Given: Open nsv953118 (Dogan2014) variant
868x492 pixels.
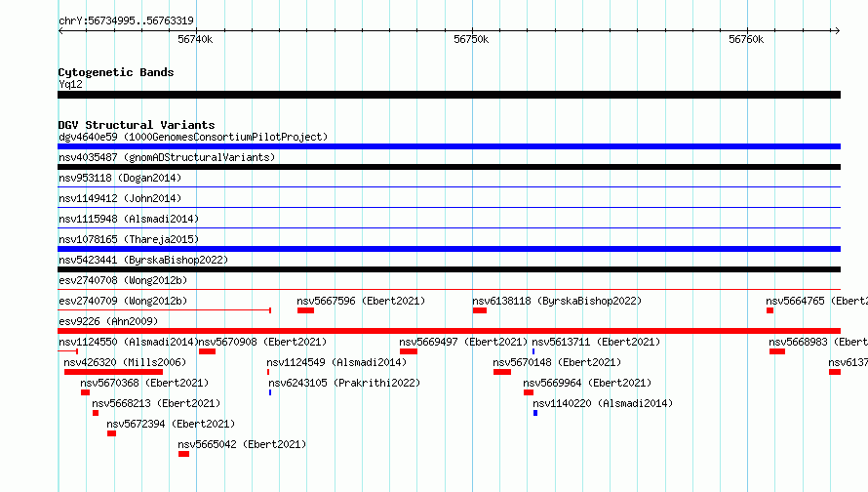Looking at the screenshot, I should [x=120, y=178].
